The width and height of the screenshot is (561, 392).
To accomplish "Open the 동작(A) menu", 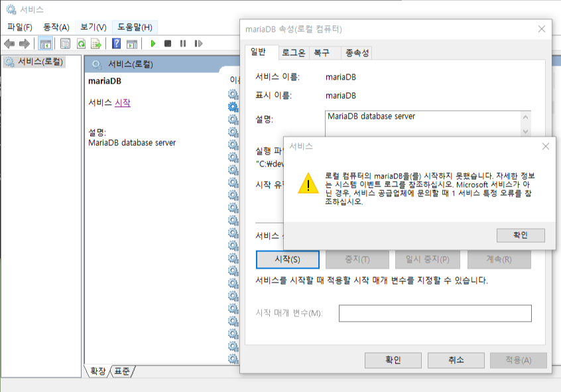I will point(56,27).
